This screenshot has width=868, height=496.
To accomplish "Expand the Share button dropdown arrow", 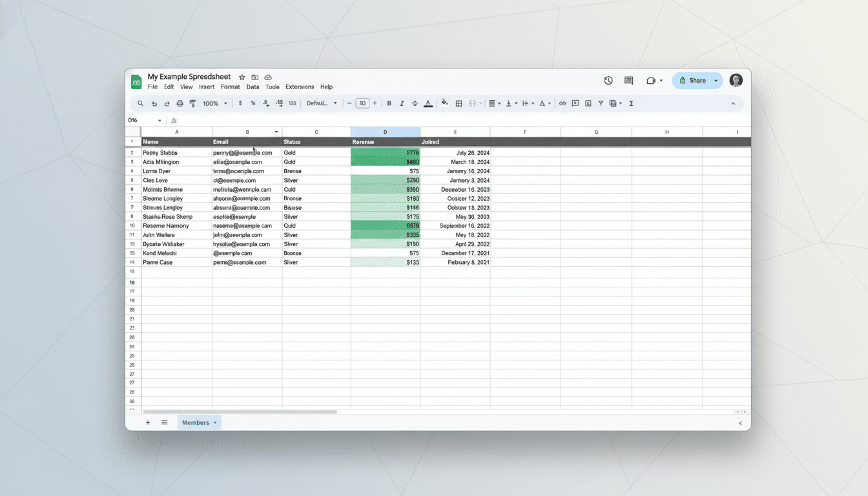I will [716, 81].
